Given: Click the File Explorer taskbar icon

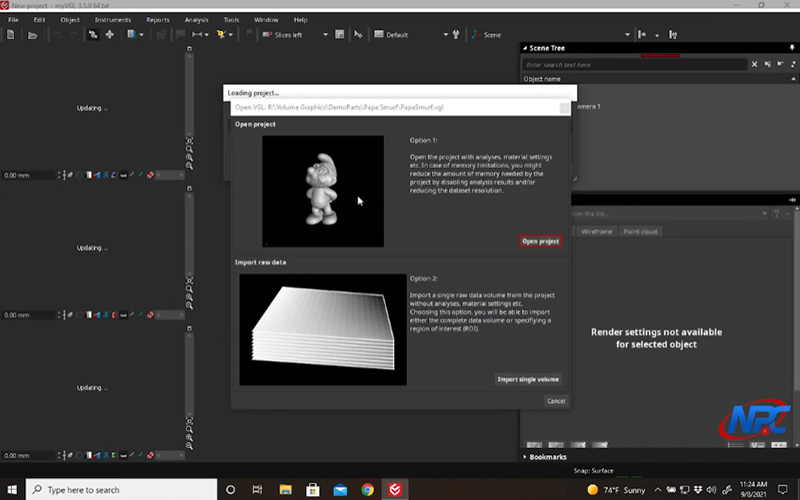Looking at the screenshot, I should [x=284, y=489].
